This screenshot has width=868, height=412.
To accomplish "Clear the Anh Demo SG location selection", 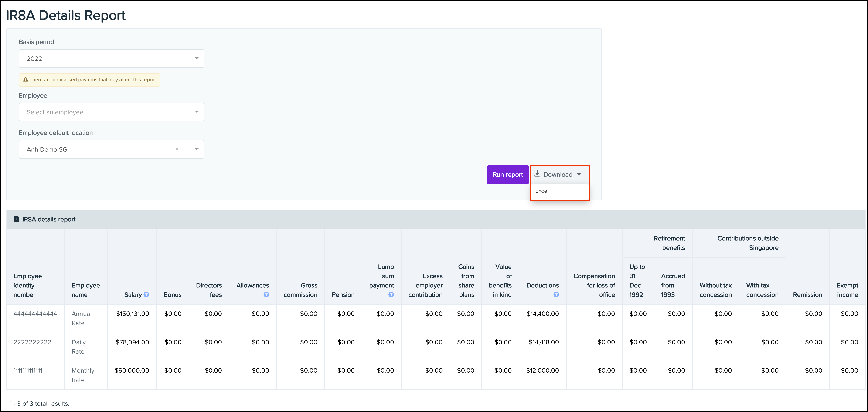I will click(x=177, y=149).
